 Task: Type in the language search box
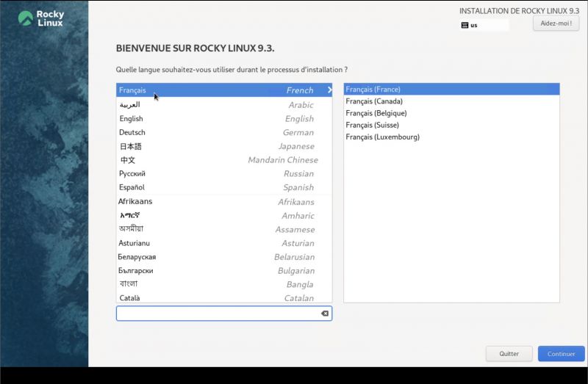pos(217,314)
